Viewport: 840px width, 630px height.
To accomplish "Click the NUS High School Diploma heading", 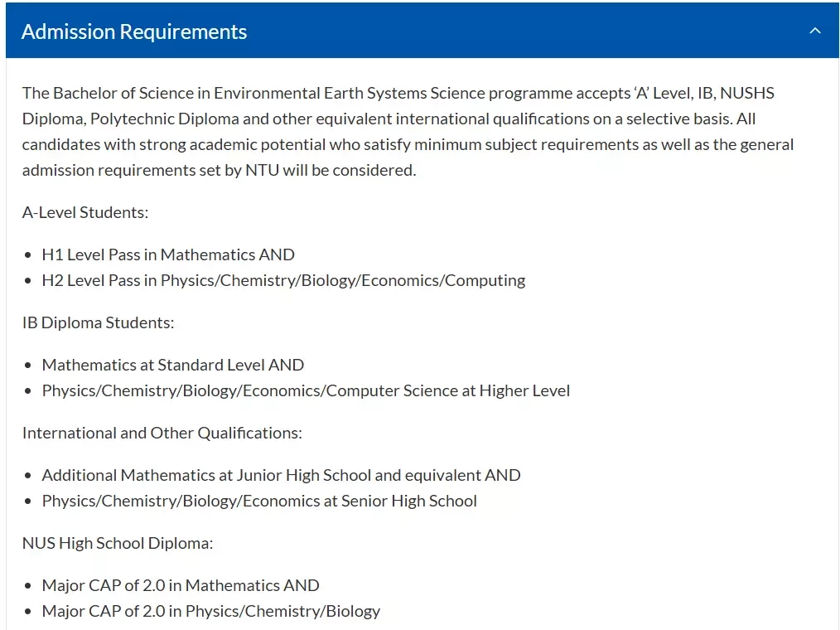I will click(118, 544).
